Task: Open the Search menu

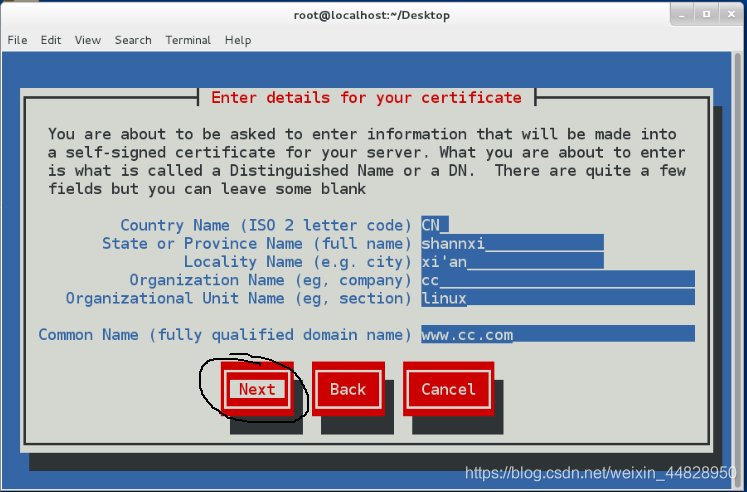Action: tap(133, 40)
